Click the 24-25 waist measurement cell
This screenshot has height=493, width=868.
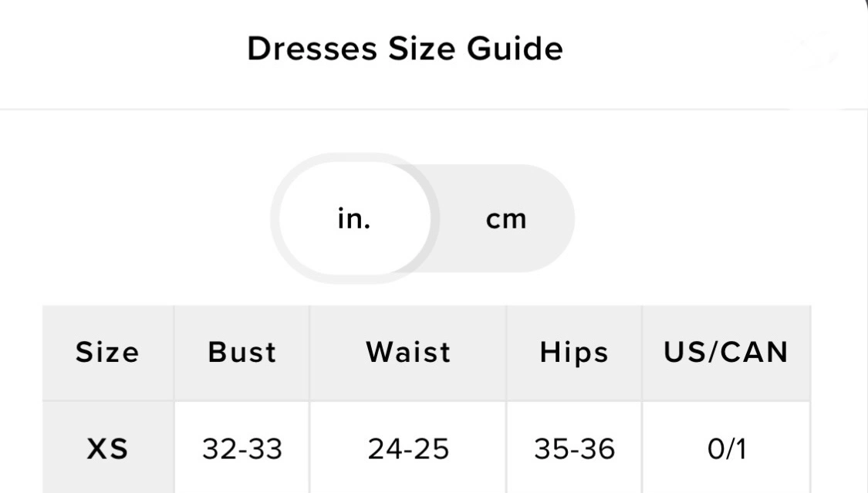408,448
